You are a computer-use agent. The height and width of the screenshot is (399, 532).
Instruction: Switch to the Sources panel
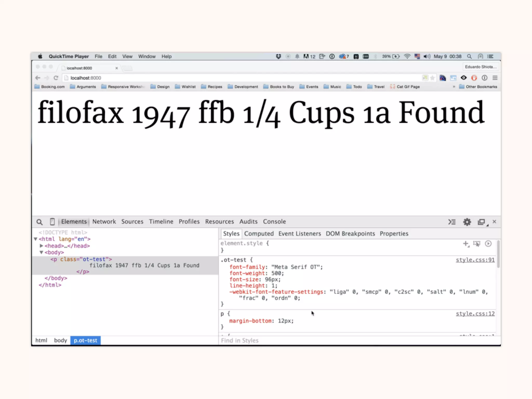132,222
